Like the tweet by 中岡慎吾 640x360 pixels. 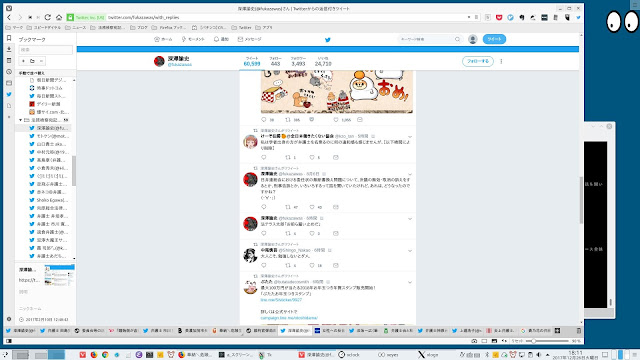point(312,265)
